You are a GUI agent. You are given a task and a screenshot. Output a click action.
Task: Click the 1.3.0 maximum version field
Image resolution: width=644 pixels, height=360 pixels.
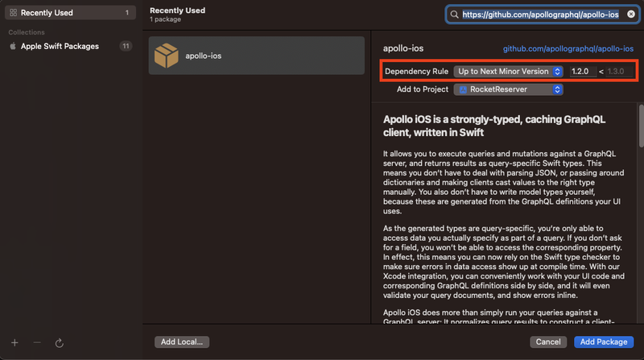(617, 72)
